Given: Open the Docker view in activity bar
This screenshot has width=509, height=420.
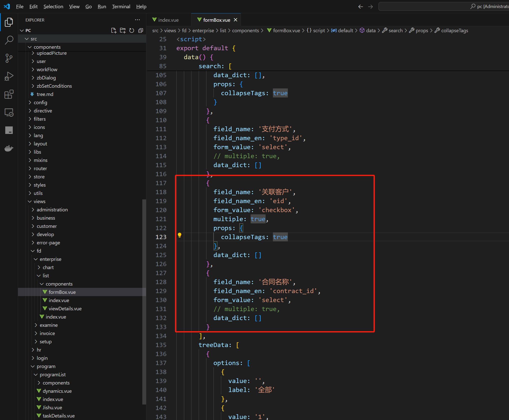Looking at the screenshot, I should (9, 148).
